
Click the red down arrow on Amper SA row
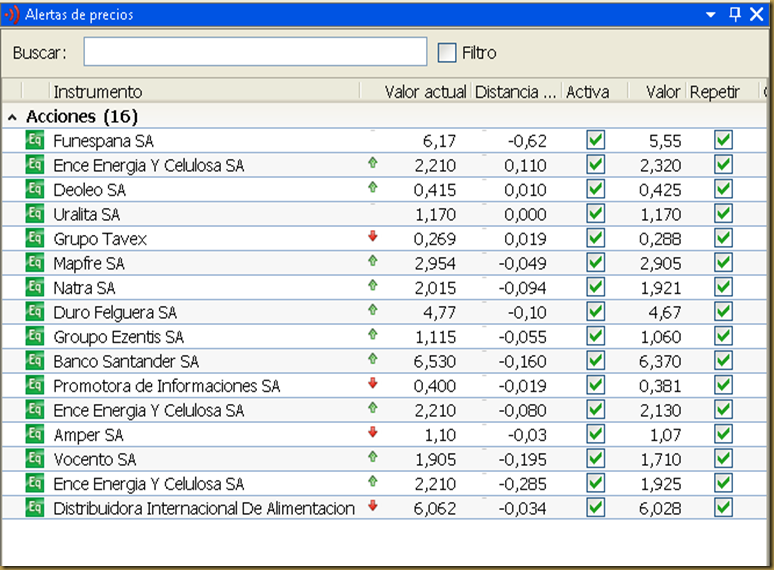coord(373,432)
